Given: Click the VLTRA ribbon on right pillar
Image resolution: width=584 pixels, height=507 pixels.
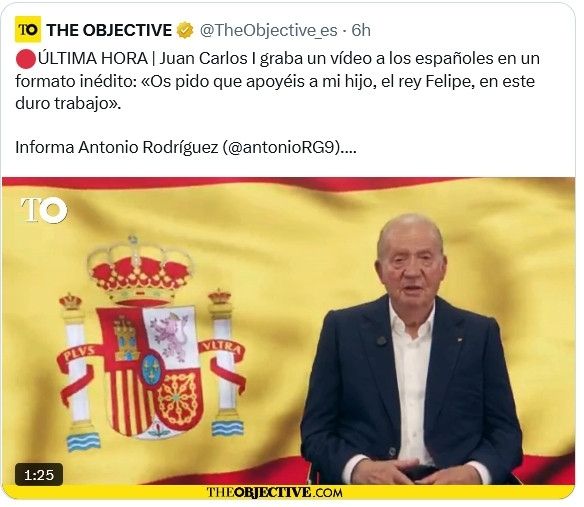Looking at the screenshot, I should 222,350.
